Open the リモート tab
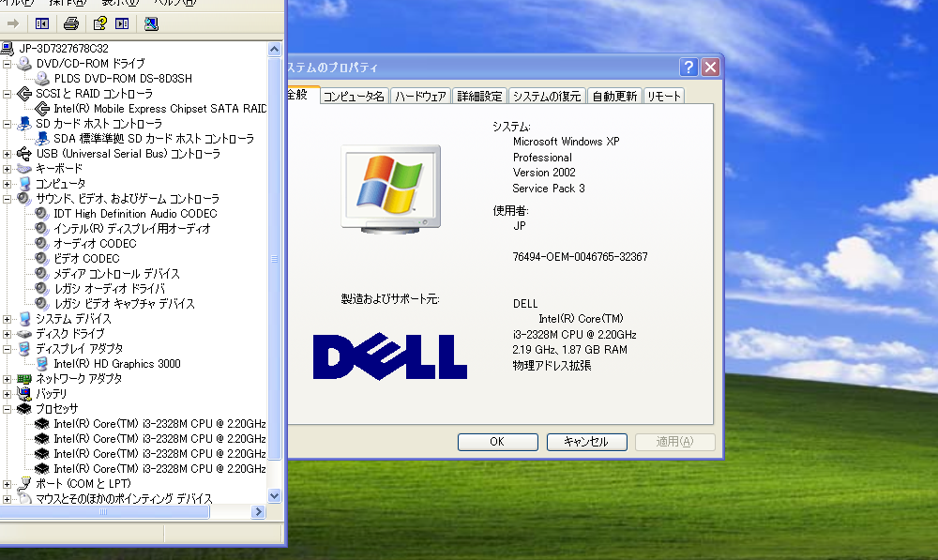 click(664, 97)
